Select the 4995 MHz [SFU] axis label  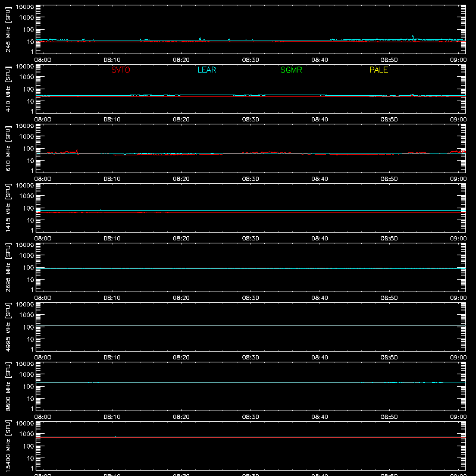(8, 327)
